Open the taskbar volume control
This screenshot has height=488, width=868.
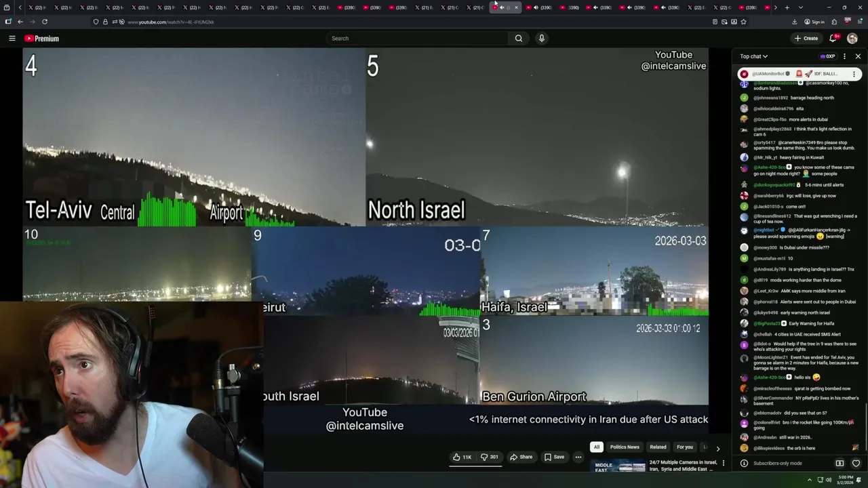[x=829, y=480]
